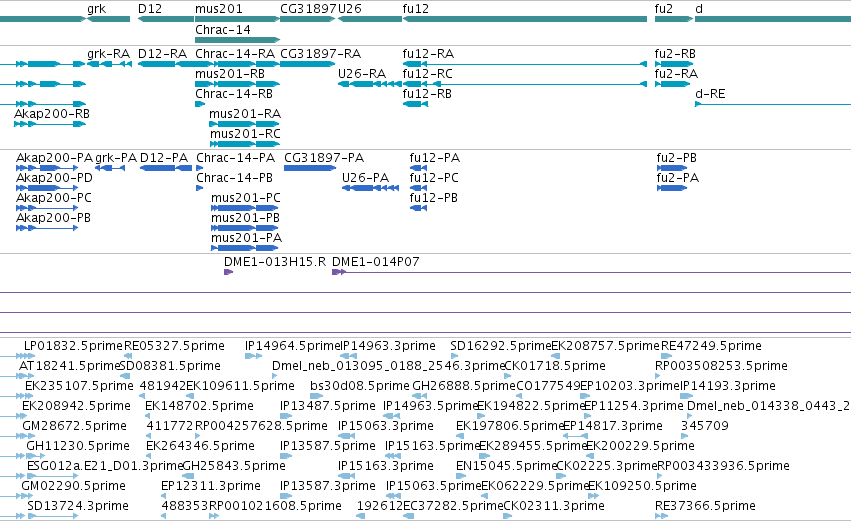The height and width of the screenshot is (521, 851).
Task: Select the EP12311.3prime EST label
Action: pyautogui.click(x=211, y=486)
